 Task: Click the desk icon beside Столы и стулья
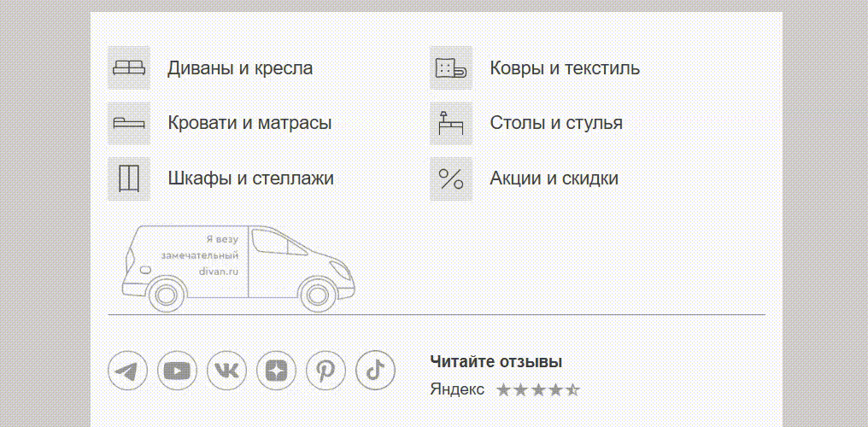[451, 123]
